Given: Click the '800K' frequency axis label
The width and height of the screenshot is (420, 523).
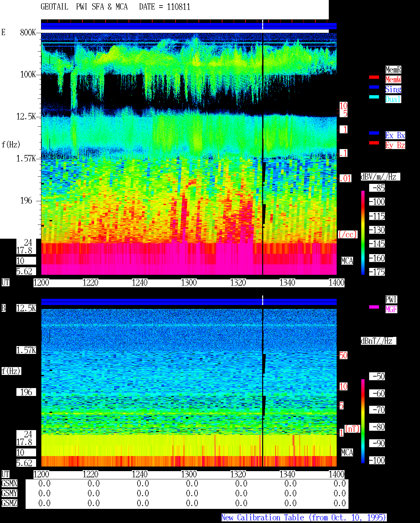Looking at the screenshot, I should tap(28, 32).
